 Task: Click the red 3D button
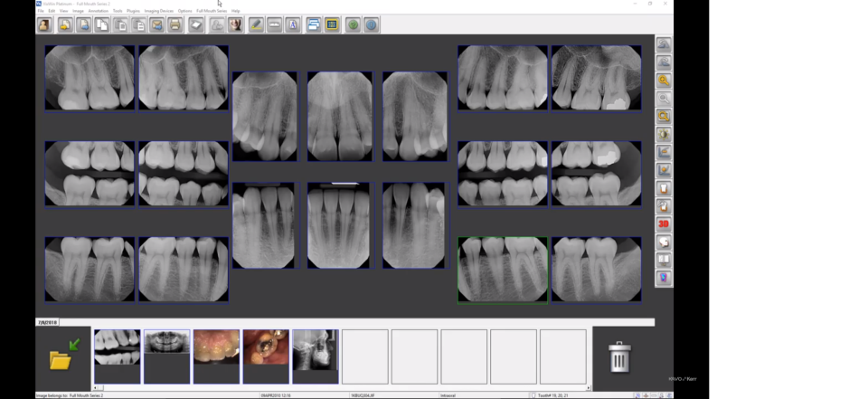pyautogui.click(x=664, y=224)
